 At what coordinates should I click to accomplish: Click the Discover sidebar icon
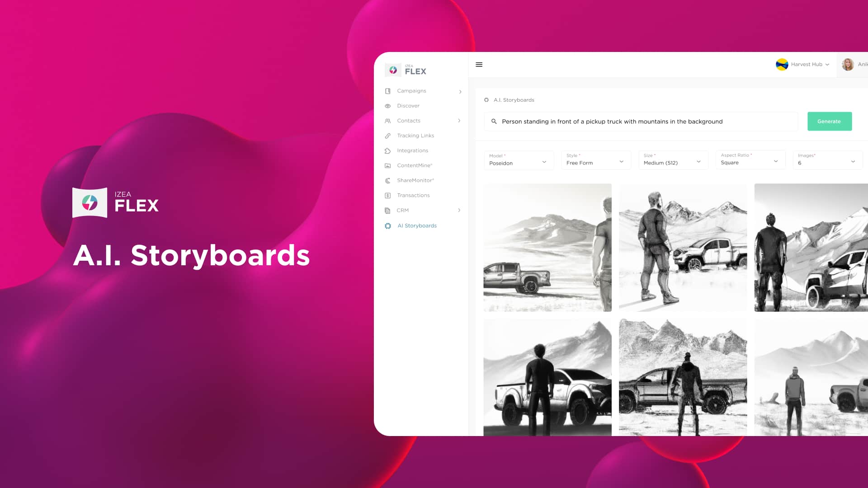click(387, 105)
